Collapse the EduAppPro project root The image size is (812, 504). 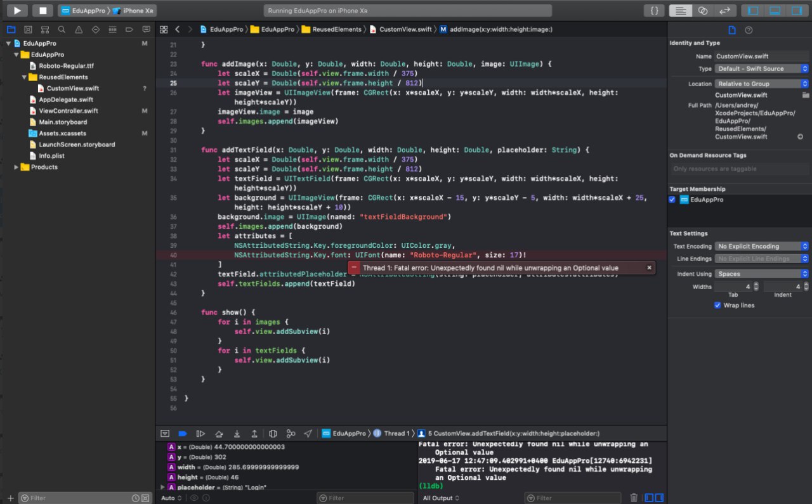(8, 43)
